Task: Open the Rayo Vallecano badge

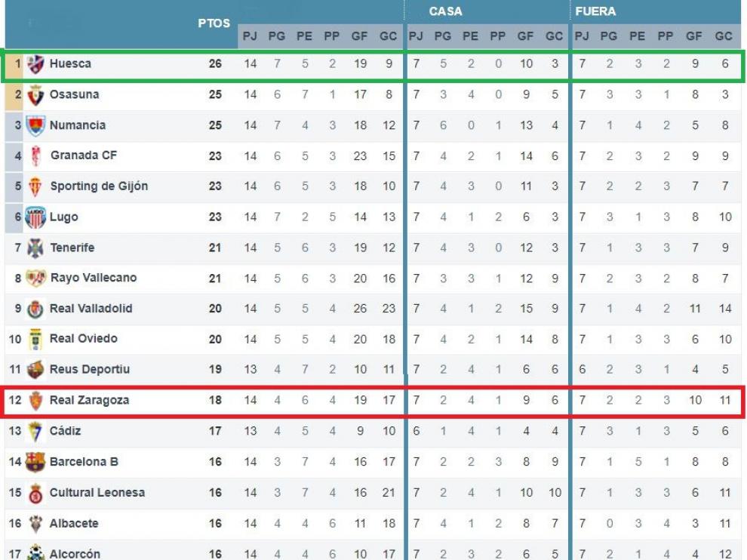Action: coord(35,278)
